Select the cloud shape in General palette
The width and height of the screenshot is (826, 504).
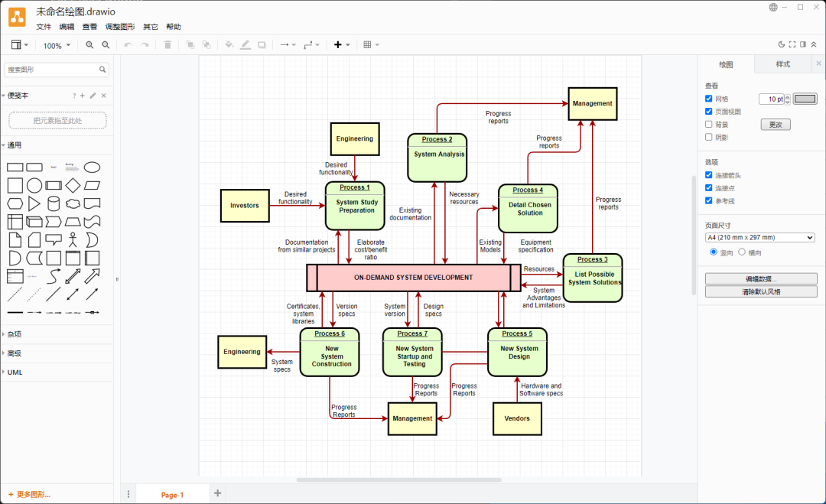[73, 203]
